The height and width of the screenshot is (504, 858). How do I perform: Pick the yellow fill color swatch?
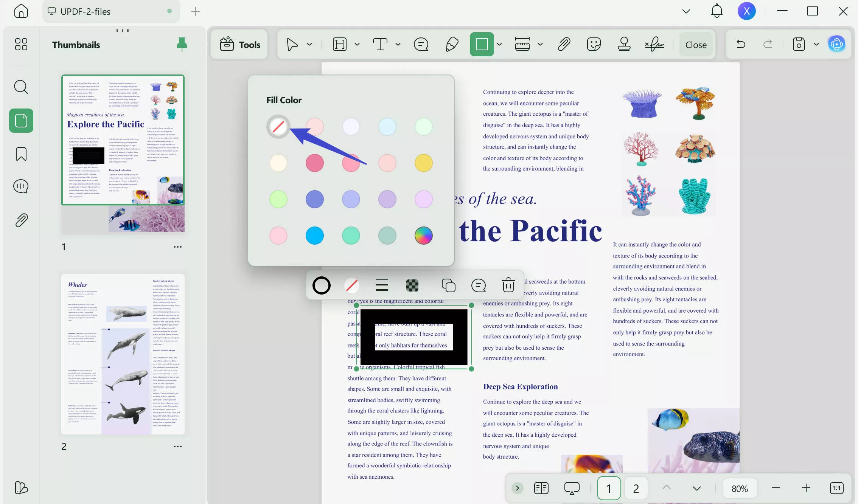[x=423, y=163]
